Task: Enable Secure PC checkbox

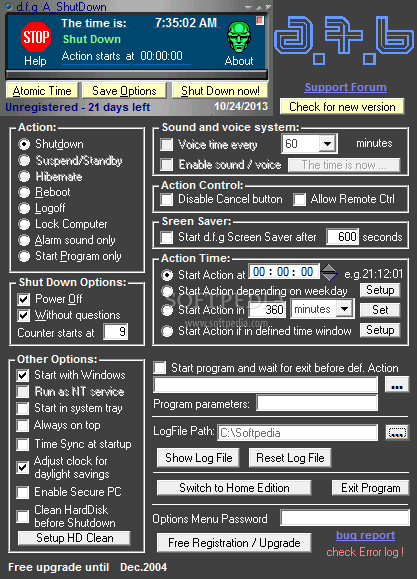Action: pyautogui.click(x=23, y=492)
